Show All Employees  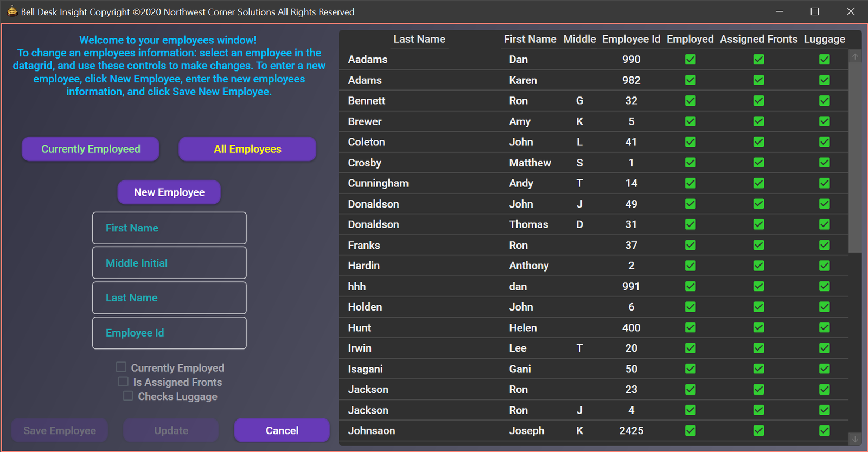click(247, 149)
